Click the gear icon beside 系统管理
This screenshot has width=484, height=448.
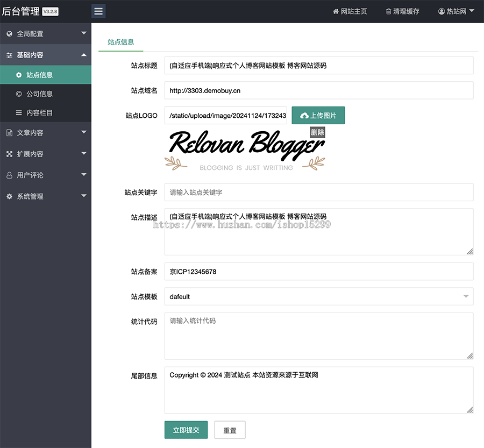(9, 196)
